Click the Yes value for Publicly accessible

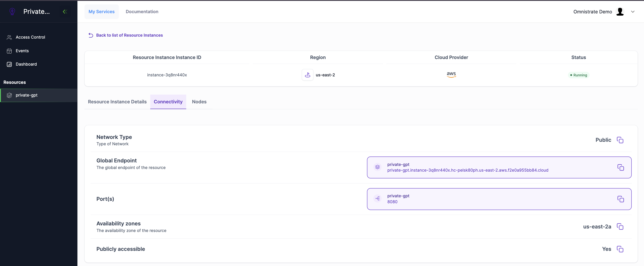(x=606, y=249)
